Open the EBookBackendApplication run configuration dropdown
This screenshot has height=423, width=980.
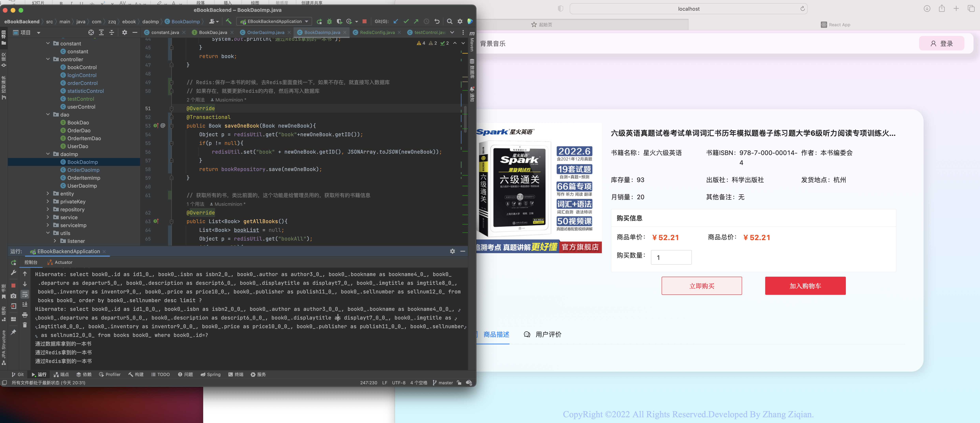[x=274, y=21]
